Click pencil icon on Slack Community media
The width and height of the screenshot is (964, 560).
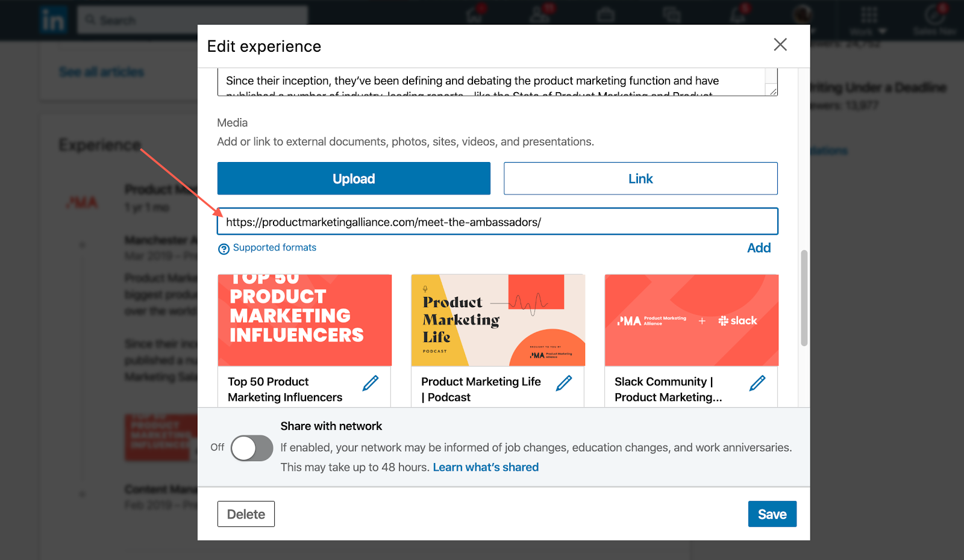click(x=757, y=383)
